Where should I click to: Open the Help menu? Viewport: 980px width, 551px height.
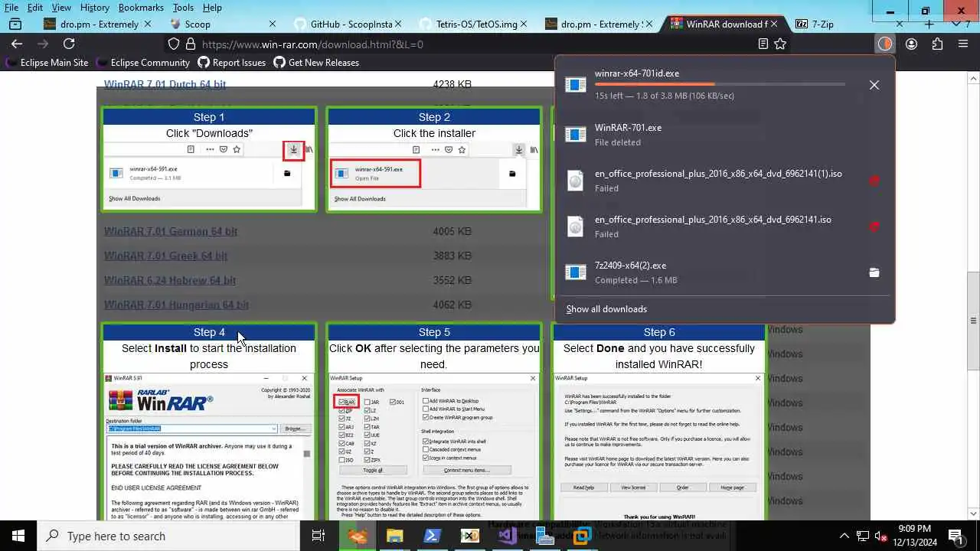212,7
